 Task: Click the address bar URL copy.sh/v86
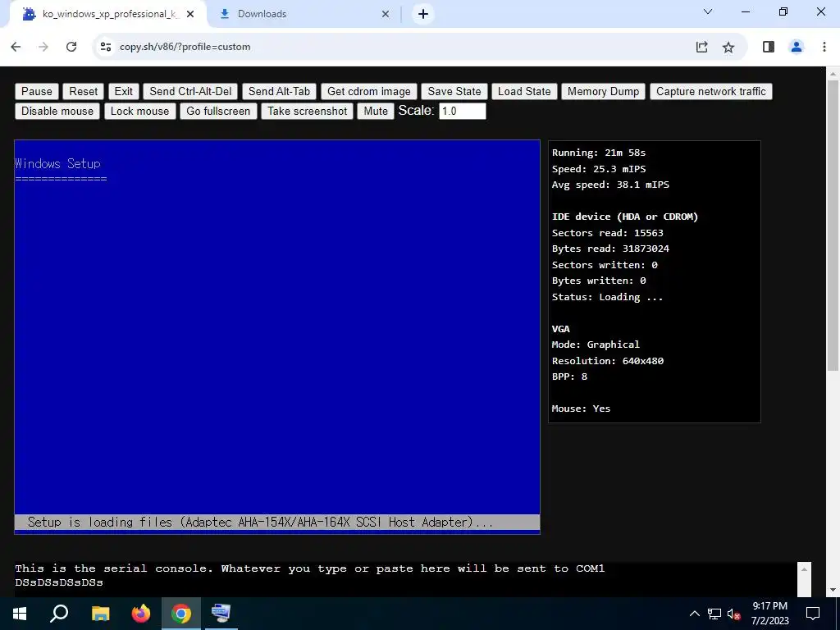185,47
